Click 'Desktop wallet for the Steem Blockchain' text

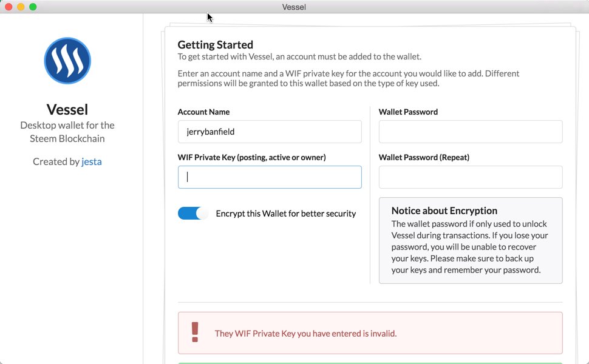coord(67,132)
